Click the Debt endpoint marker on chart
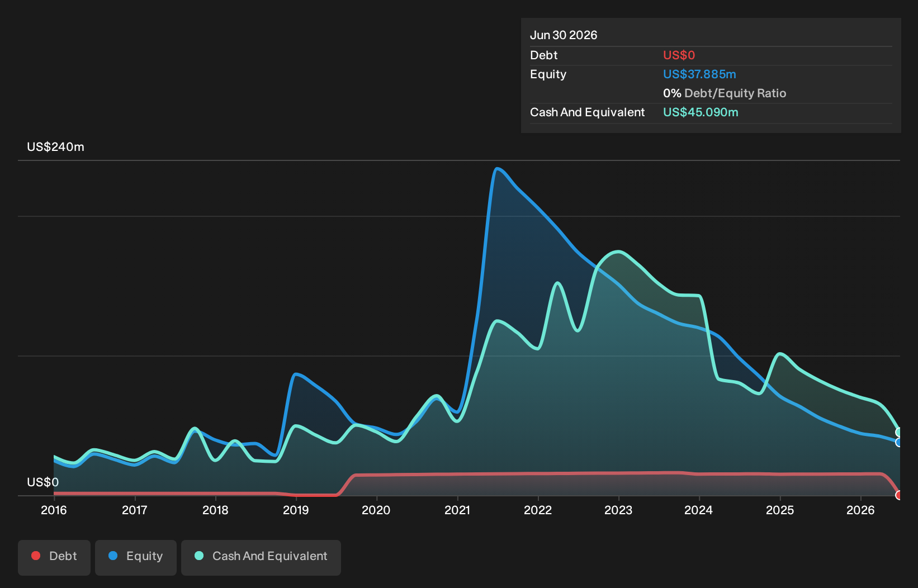 (x=899, y=495)
